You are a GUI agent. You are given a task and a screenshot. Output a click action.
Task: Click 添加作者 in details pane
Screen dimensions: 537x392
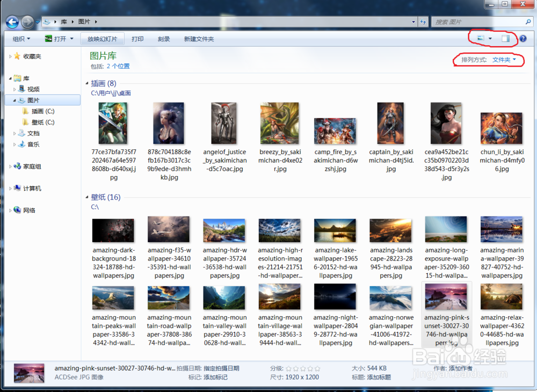[x=461, y=368]
